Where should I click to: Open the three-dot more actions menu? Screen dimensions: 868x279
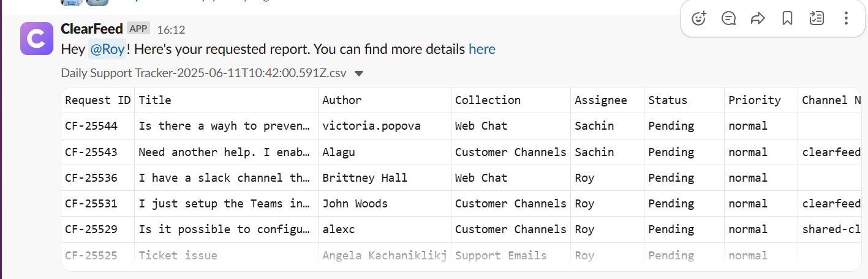coord(846,18)
